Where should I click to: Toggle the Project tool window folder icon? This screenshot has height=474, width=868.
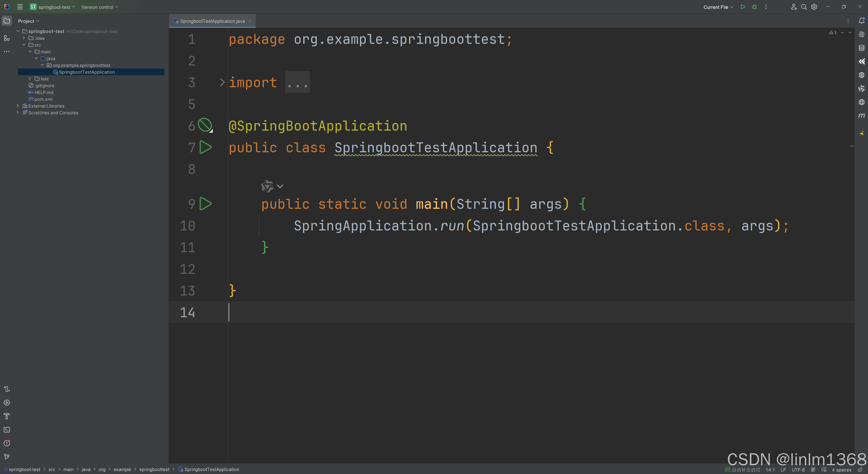pos(7,21)
